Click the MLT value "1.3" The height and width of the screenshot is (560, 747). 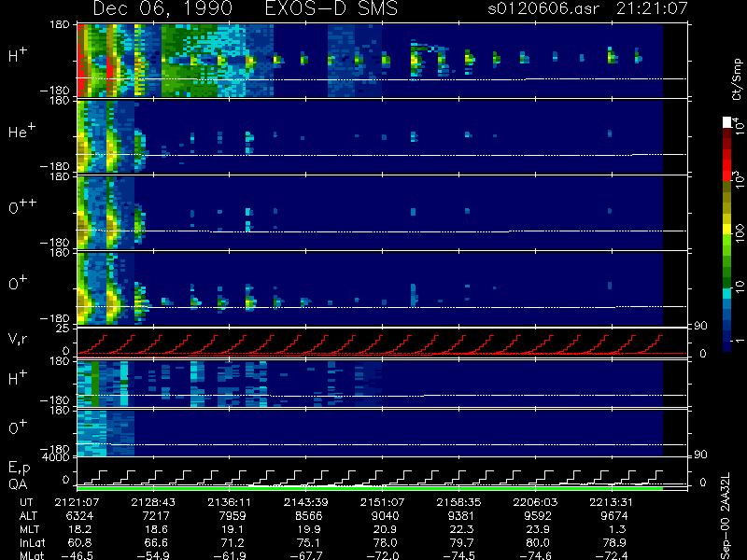point(620,529)
